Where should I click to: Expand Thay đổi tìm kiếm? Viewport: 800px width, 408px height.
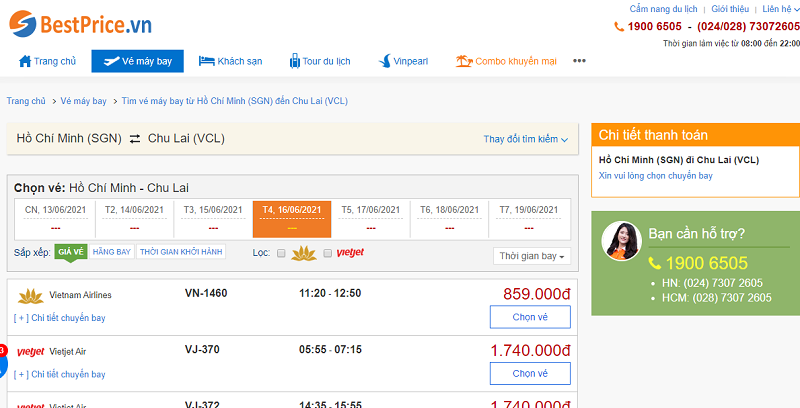pos(526,139)
